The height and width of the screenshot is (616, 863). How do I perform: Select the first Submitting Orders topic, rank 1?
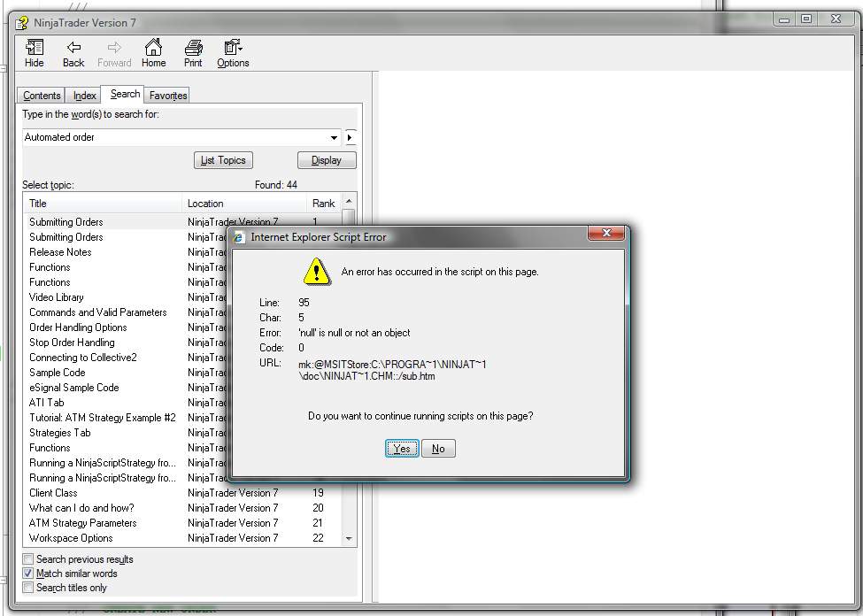point(66,222)
